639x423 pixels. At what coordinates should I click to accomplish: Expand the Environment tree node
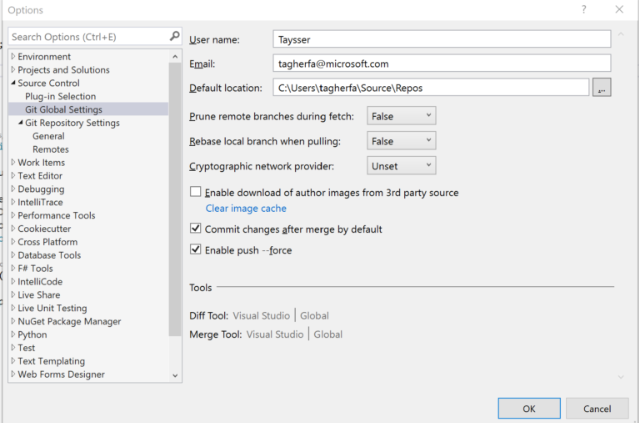point(13,56)
